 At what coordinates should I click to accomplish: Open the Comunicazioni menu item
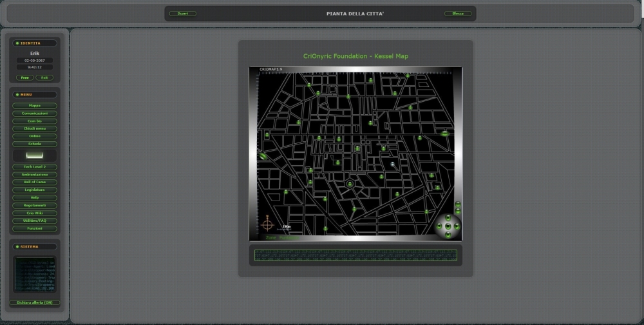click(x=35, y=113)
